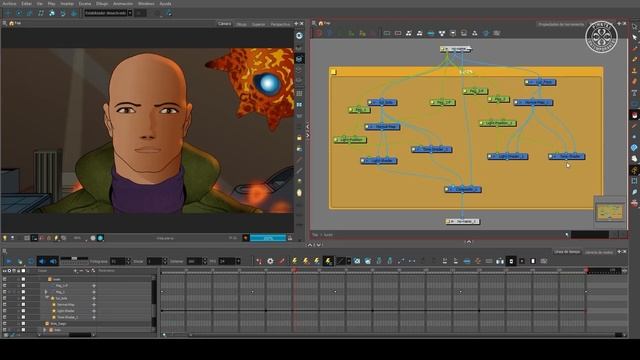640x360 pixels.
Task: Select the Text (T) tool in right toolbar
Action: 634,93
